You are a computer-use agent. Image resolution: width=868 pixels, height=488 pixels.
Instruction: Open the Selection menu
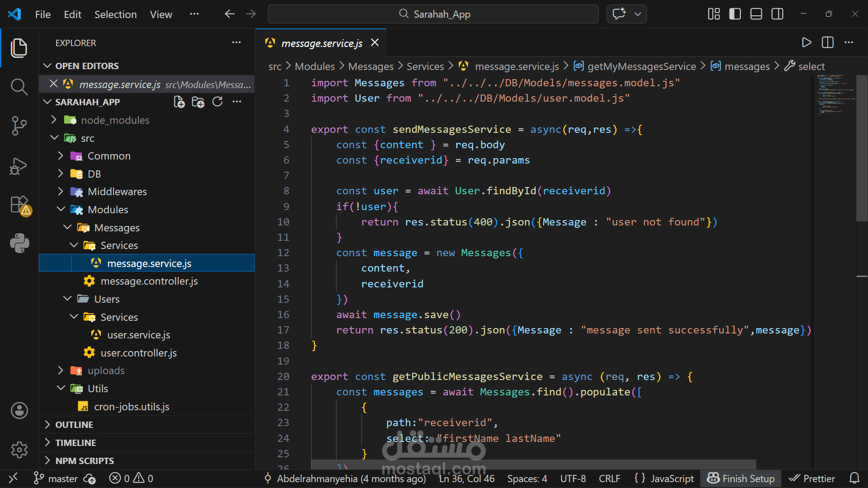115,14
